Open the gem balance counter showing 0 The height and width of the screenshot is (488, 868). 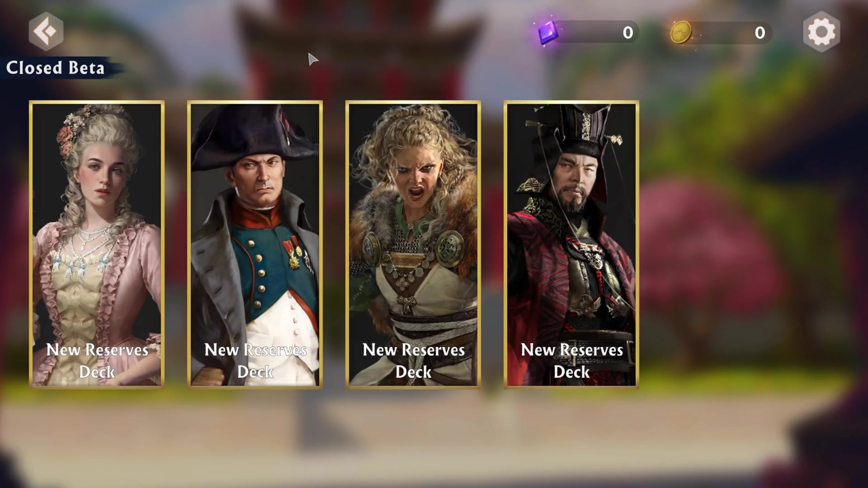pos(589,32)
